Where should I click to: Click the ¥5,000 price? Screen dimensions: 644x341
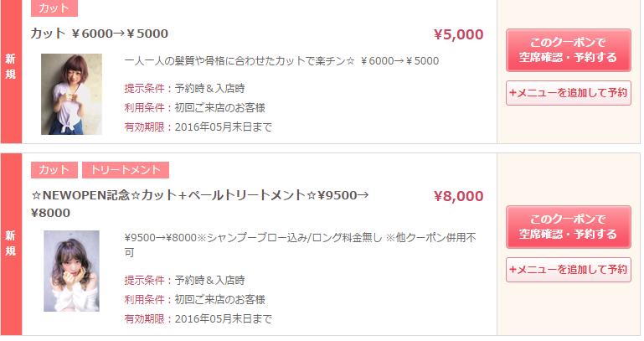458,34
